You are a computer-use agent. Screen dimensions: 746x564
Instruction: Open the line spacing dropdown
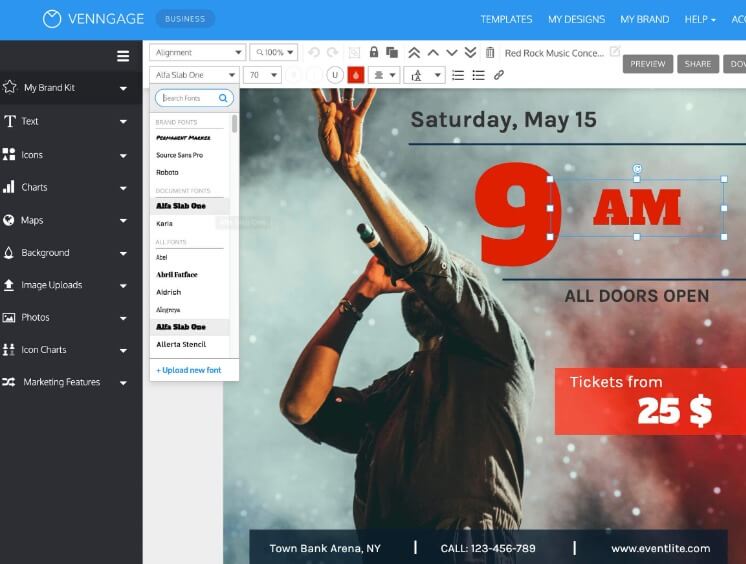[x=424, y=75]
